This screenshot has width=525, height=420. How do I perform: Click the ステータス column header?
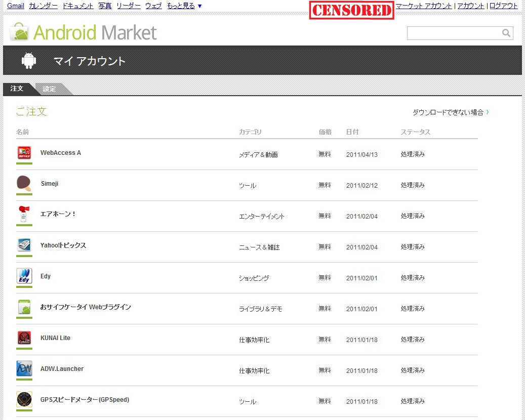[416, 132]
